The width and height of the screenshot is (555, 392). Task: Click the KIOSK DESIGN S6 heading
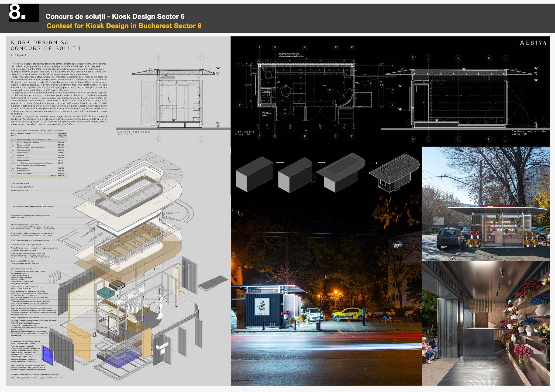click(x=39, y=43)
